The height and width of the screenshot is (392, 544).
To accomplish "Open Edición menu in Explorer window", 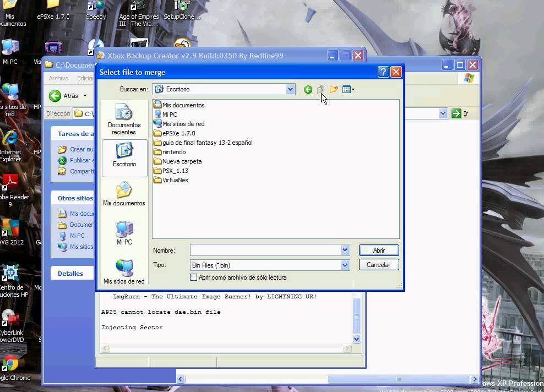I will click(85, 78).
